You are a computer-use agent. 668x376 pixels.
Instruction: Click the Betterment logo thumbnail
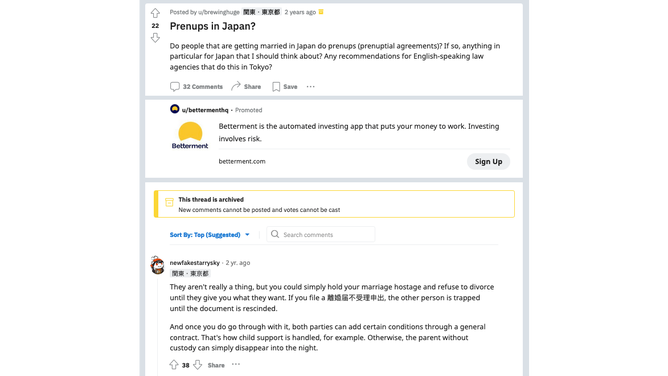pos(190,135)
